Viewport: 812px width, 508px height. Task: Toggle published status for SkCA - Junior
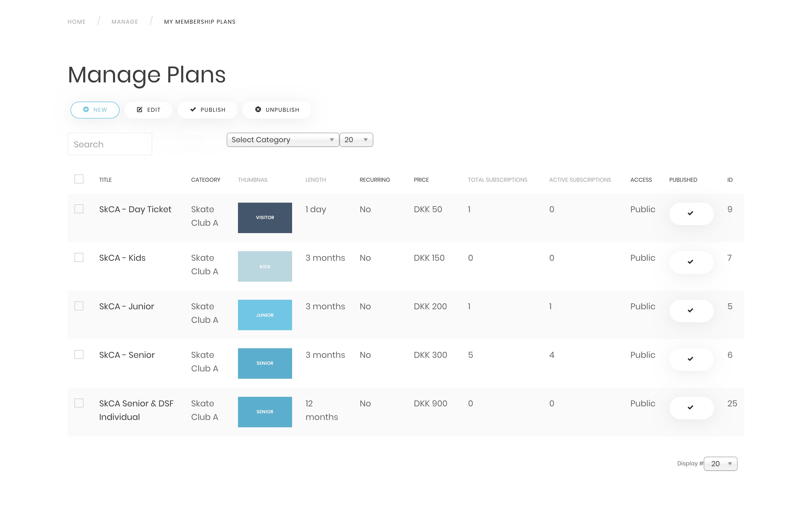click(x=691, y=311)
